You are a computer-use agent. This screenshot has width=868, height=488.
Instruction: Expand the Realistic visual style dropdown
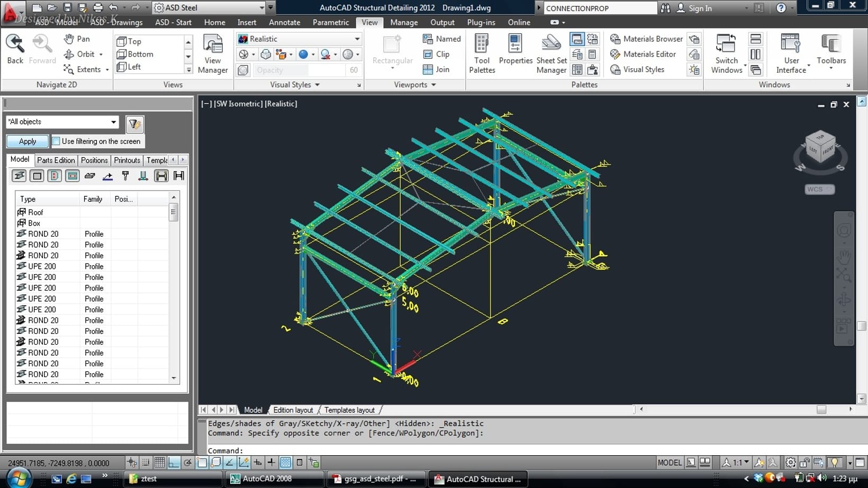coord(357,39)
